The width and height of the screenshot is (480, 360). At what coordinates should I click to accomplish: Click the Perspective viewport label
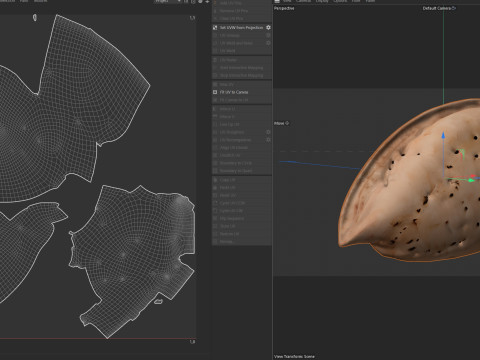284,8
